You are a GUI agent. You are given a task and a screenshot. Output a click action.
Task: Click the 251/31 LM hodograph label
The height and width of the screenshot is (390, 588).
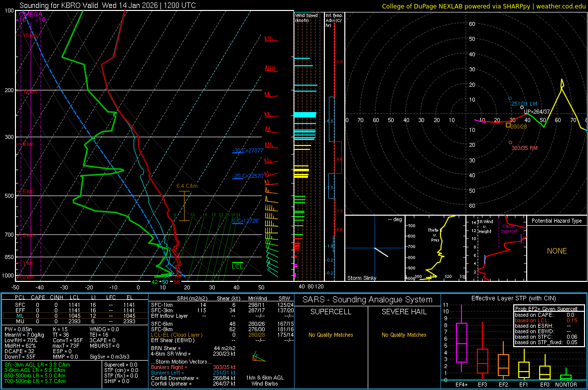(x=524, y=104)
